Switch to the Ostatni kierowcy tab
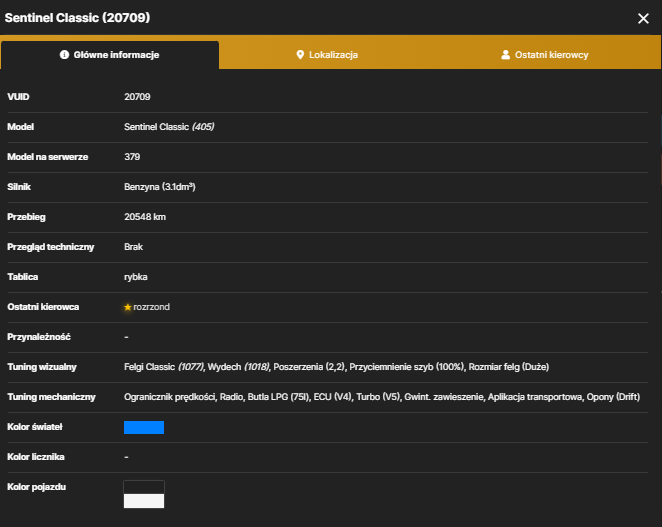This screenshot has width=662, height=527. (x=545, y=55)
